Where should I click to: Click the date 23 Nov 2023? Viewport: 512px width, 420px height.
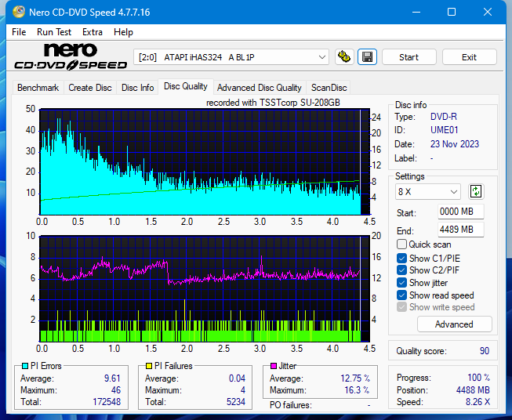(x=455, y=144)
